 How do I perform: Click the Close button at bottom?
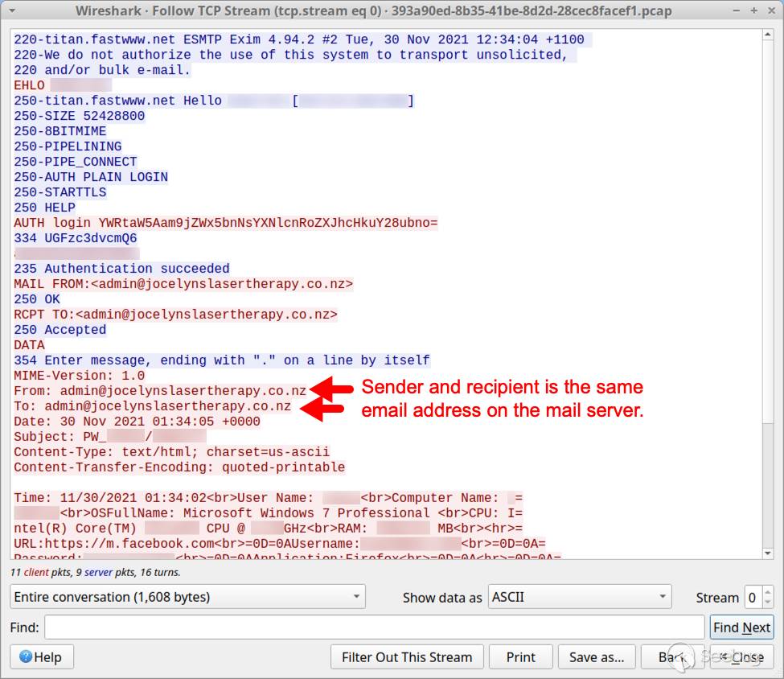click(742, 657)
